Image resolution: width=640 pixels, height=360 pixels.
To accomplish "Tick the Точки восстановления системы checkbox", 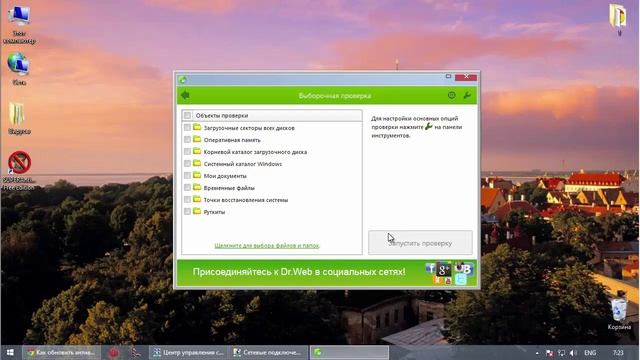I will click(187, 200).
